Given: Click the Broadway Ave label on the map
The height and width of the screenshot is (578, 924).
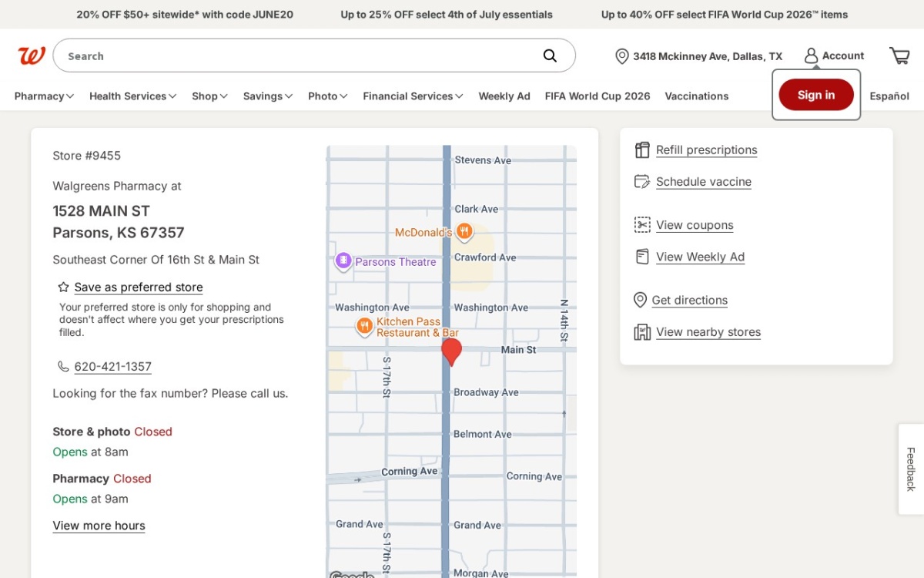Looking at the screenshot, I should [x=487, y=392].
